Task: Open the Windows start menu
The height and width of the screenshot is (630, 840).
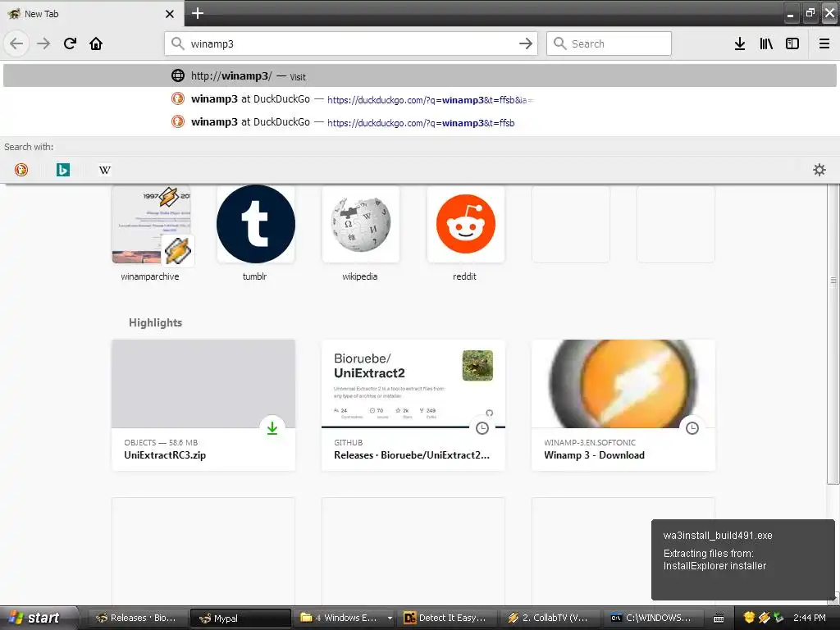Action: (x=39, y=618)
